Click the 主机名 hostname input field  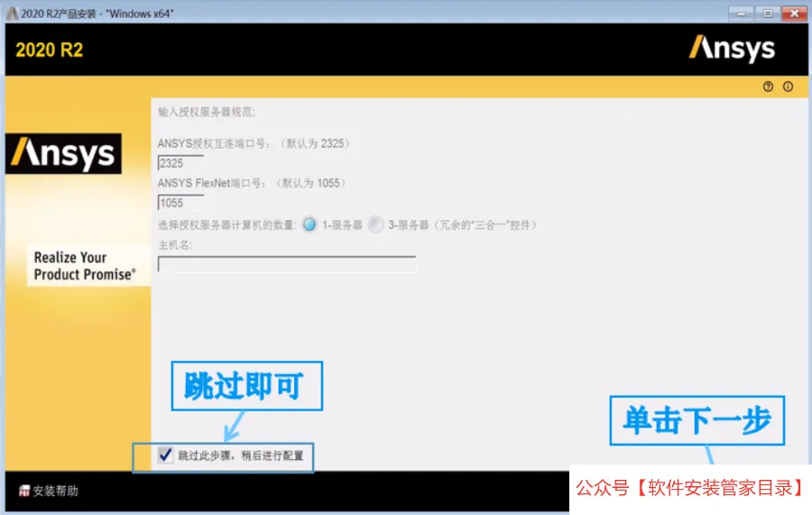pos(286,264)
